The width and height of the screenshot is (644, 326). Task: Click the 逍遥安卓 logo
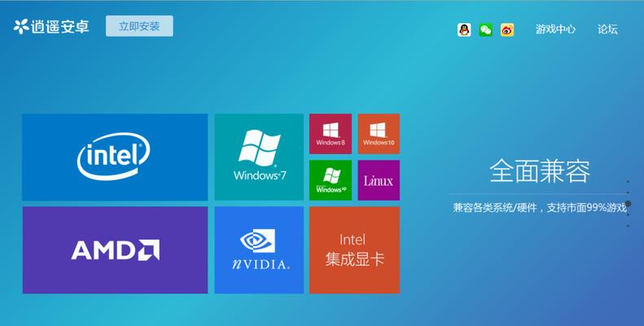[51, 27]
